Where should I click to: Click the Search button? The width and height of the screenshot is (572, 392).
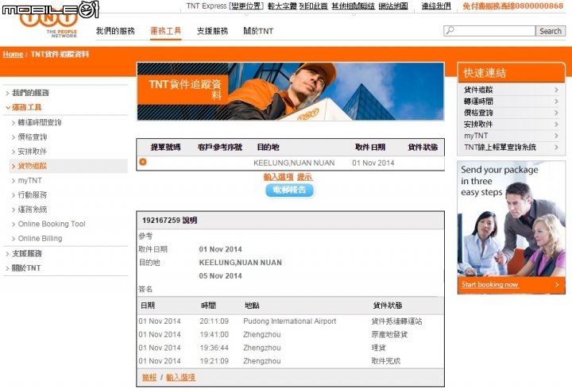551,31
